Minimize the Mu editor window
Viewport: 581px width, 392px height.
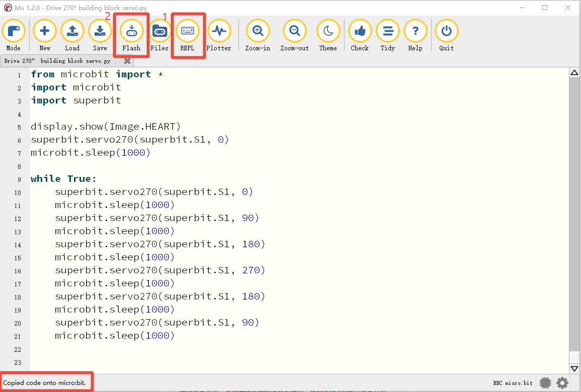pyautogui.click(x=522, y=8)
